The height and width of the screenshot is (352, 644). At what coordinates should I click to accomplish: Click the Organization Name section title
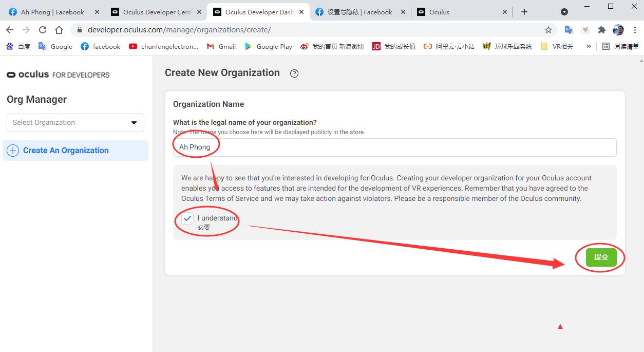209,104
